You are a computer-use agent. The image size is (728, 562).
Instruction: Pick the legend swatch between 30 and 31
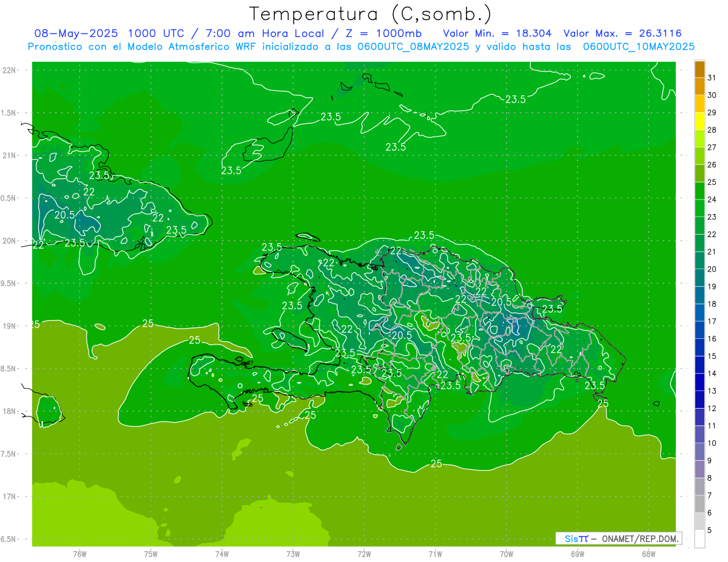(699, 87)
